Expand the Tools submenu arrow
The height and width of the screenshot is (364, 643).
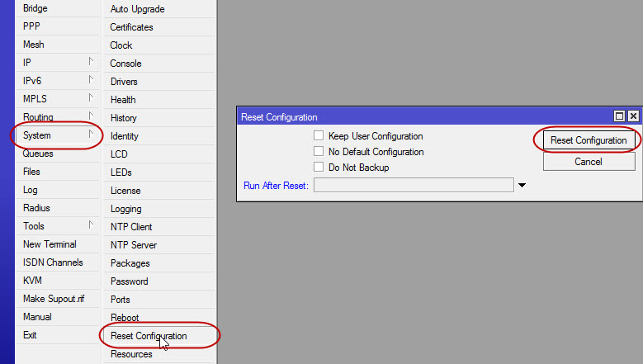coord(91,225)
